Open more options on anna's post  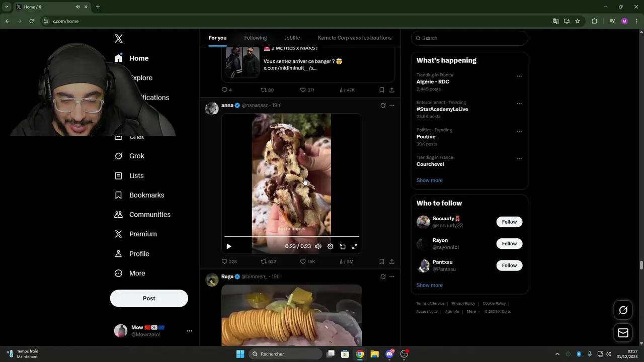pyautogui.click(x=392, y=106)
